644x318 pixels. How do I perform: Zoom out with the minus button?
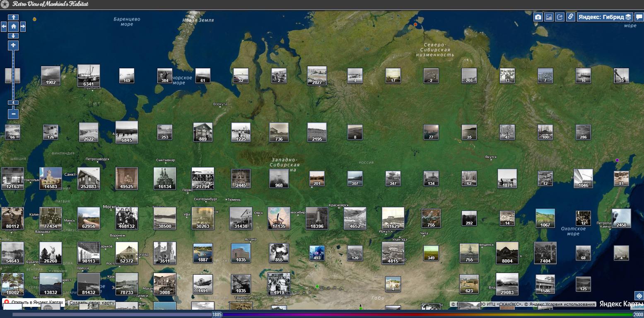[13, 113]
